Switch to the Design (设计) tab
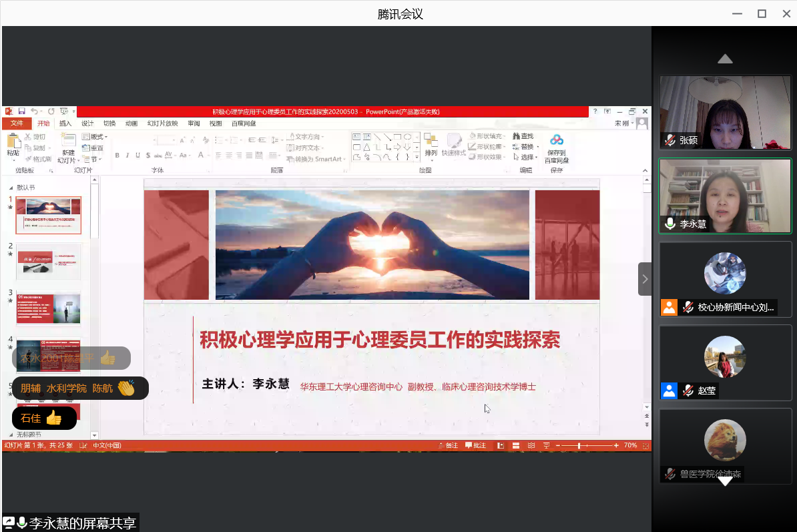Image resolution: width=797 pixels, height=532 pixels. 87,123
